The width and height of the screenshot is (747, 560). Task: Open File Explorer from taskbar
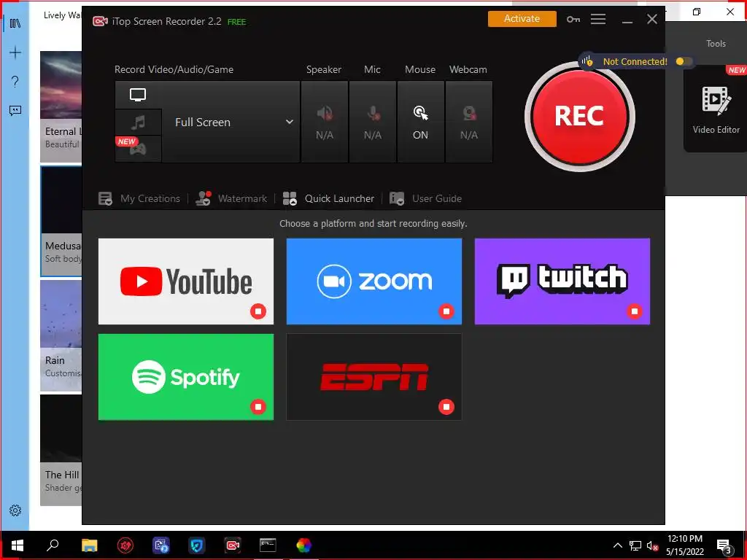[89, 545]
